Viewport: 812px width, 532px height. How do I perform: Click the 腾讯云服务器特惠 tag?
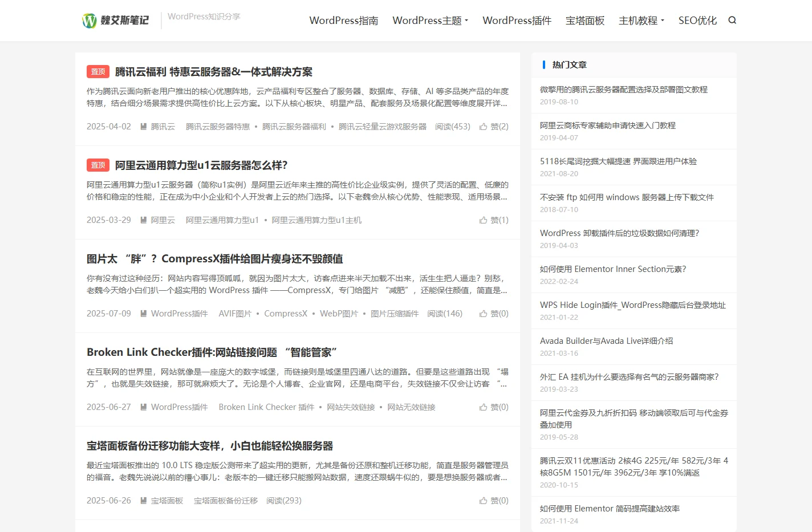pos(218,127)
